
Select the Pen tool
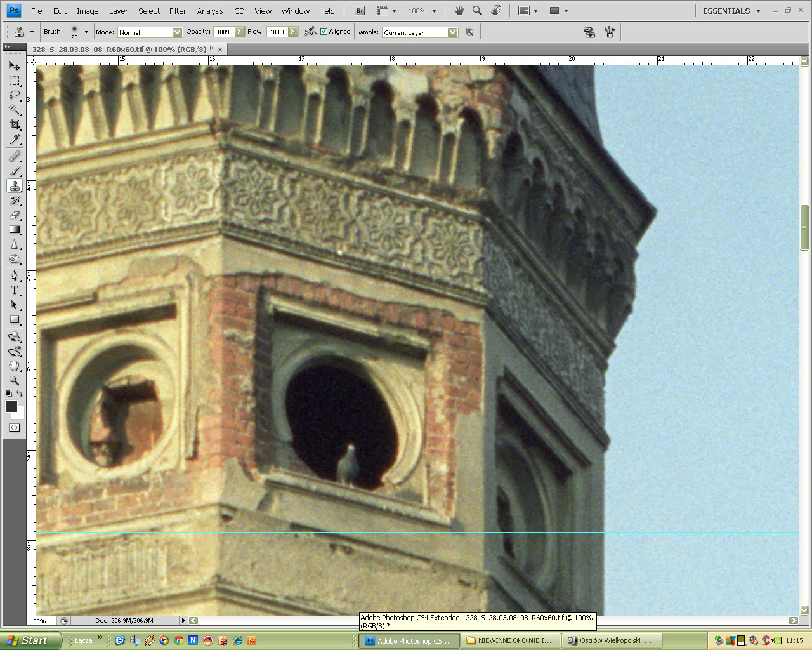coord(14,275)
